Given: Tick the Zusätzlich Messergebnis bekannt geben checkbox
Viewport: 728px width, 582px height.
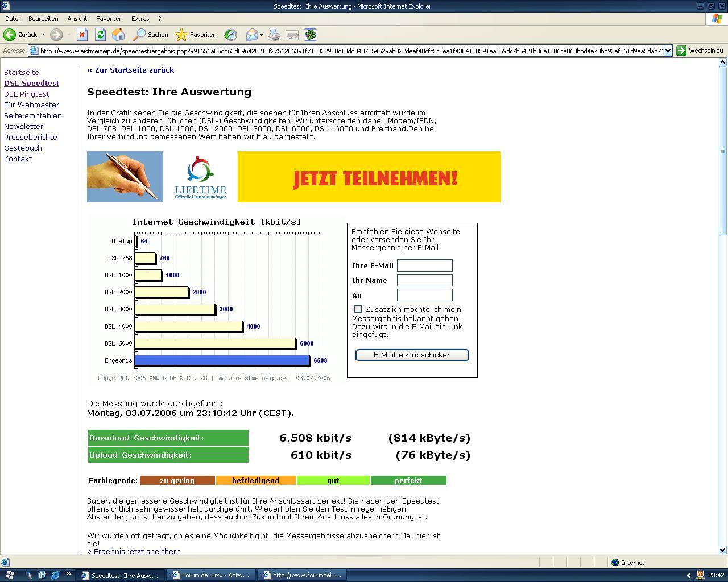Looking at the screenshot, I should [x=358, y=309].
